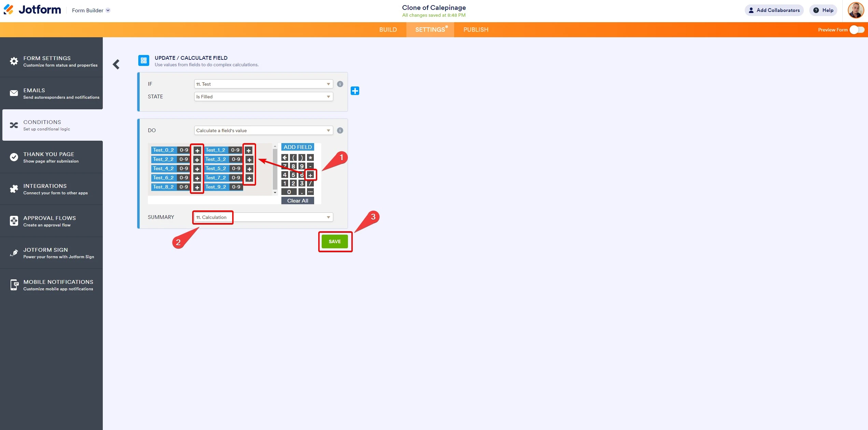Screen dimensions: 868x430
Task: Open the STATE dropdown showing Is Filled
Action: [x=263, y=96]
